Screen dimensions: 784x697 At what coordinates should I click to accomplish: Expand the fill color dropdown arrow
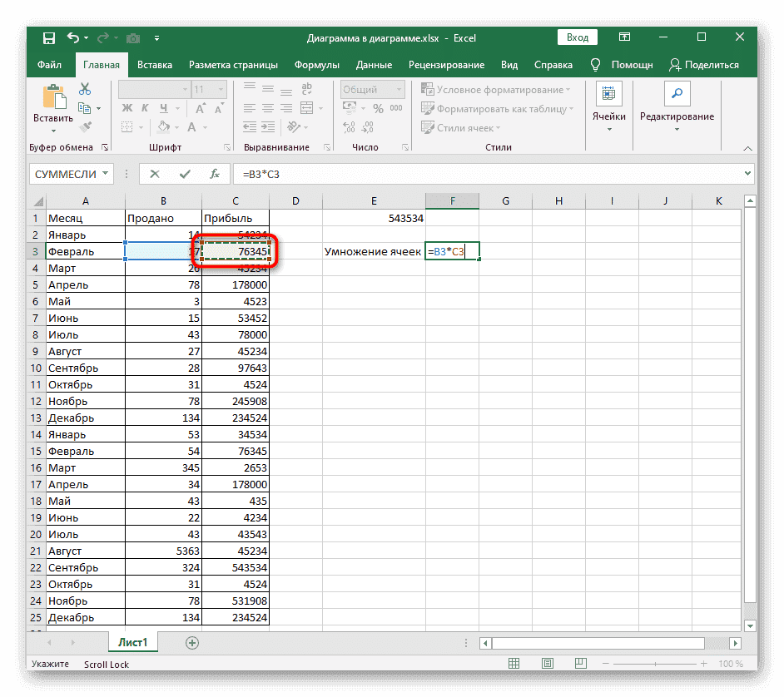[x=177, y=126]
